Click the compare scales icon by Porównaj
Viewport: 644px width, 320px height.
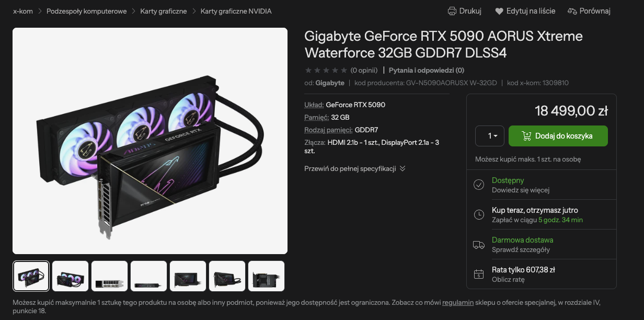tap(572, 11)
